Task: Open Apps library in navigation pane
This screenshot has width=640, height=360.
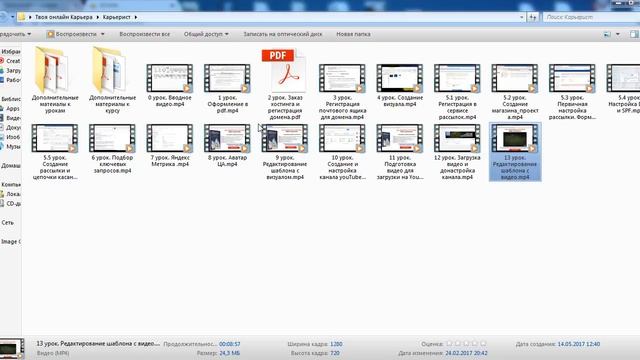Action: 10,109
